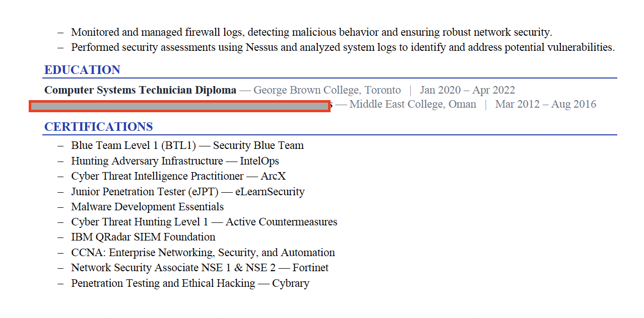Viewport: 644px width, 318px height.
Task: Click the Jan 2020 – Apr 2022 date range
Action: click(467, 90)
